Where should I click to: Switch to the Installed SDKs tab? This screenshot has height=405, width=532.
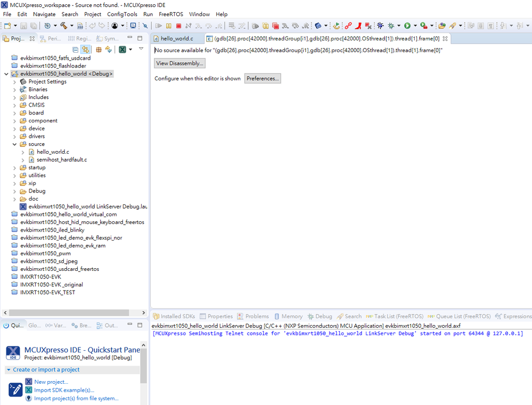click(174, 316)
